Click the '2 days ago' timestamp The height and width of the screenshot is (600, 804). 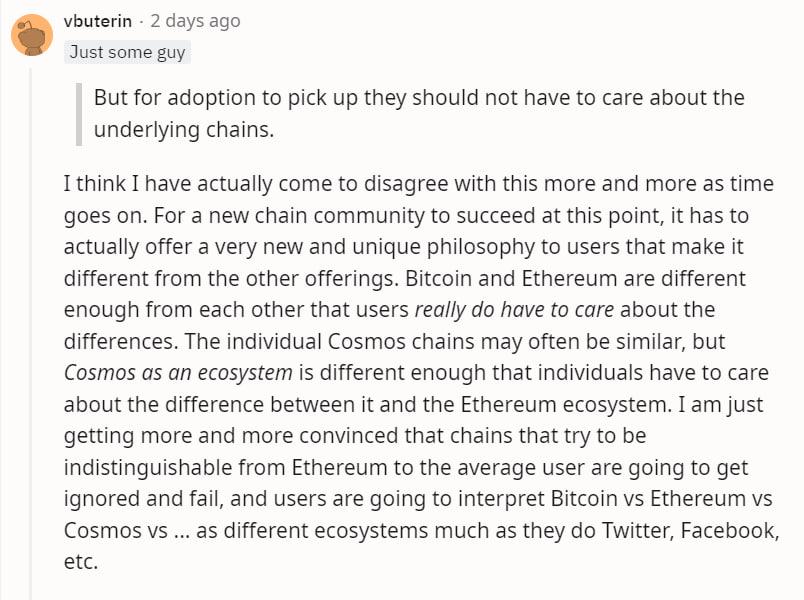click(x=195, y=21)
